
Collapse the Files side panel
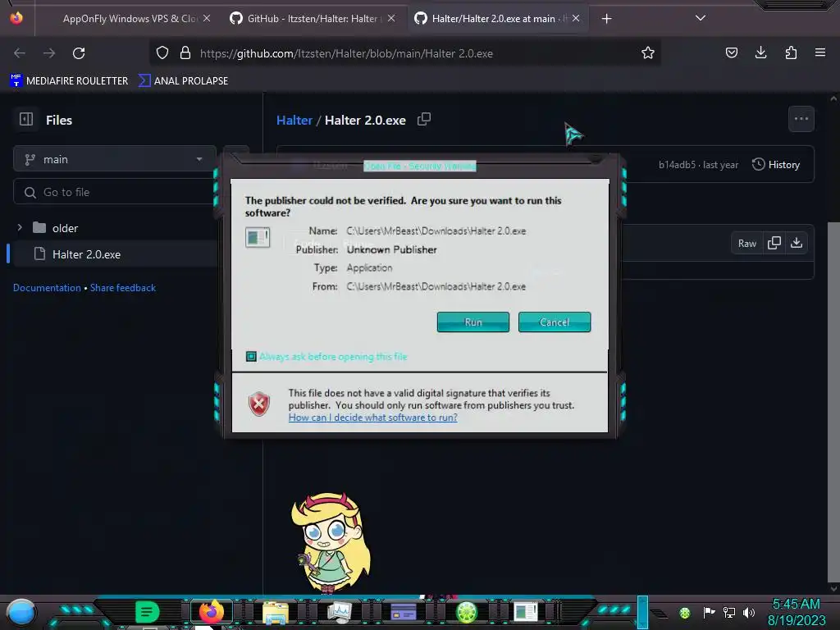coord(26,119)
